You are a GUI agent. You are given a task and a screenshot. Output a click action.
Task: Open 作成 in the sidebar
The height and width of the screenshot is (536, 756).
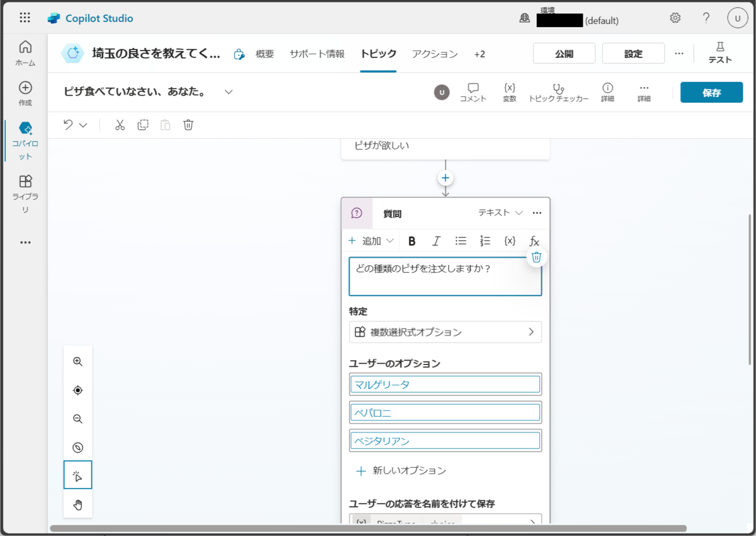coord(25,93)
